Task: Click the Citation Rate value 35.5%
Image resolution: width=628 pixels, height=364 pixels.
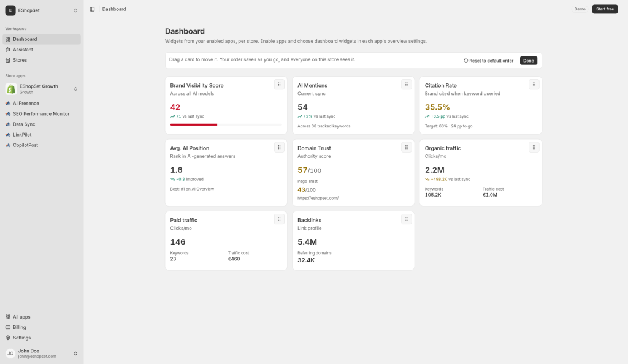Action: click(x=437, y=107)
